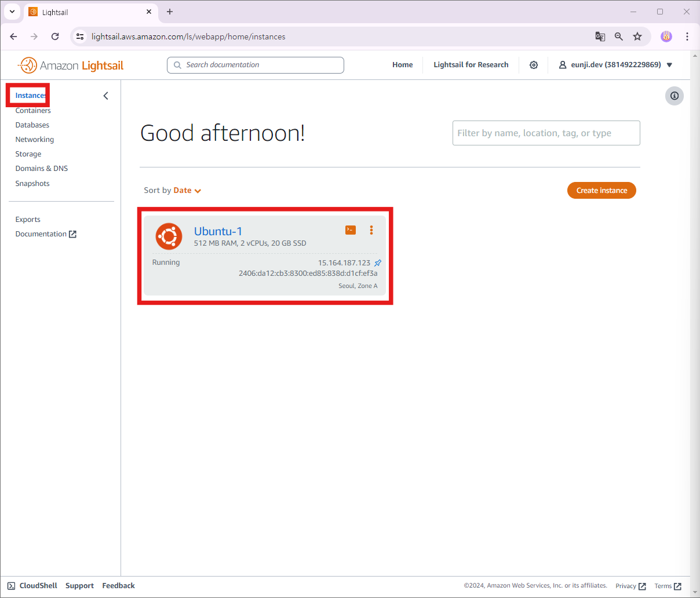Open the settings gear in the top nav
The height and width of the screenshot is (598, 700).
(534, 65)
